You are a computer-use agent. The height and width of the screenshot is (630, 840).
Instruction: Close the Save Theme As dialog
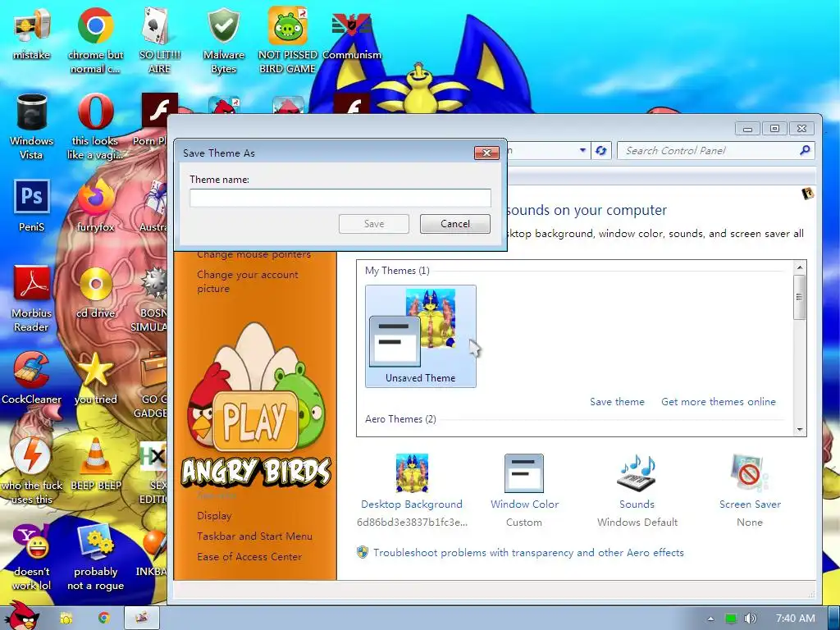486,153
